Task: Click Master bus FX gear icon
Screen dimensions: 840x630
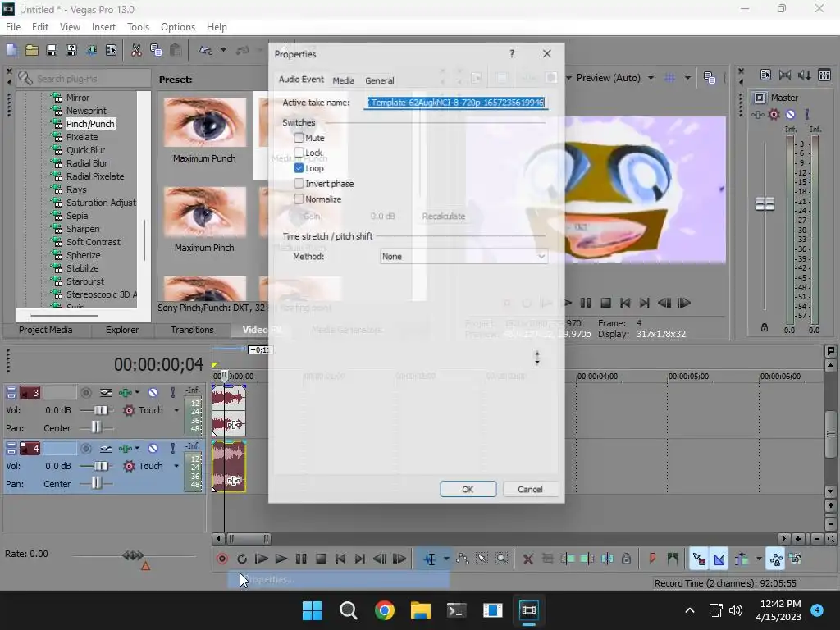Action: [774, 114]
